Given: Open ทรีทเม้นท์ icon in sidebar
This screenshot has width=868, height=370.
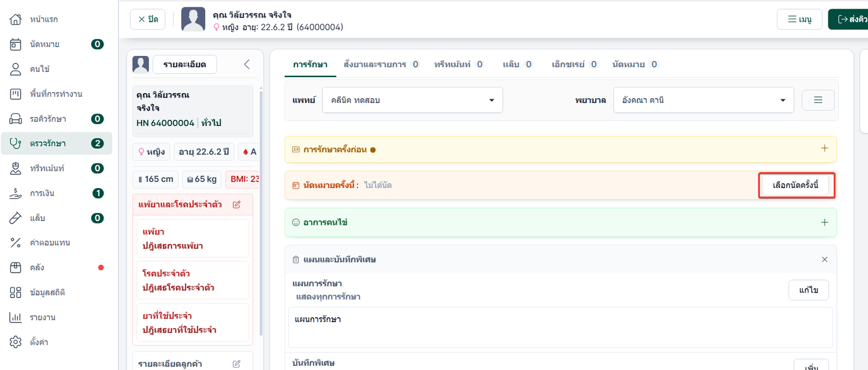Looking at the screenshot, I should coord(16,168).
